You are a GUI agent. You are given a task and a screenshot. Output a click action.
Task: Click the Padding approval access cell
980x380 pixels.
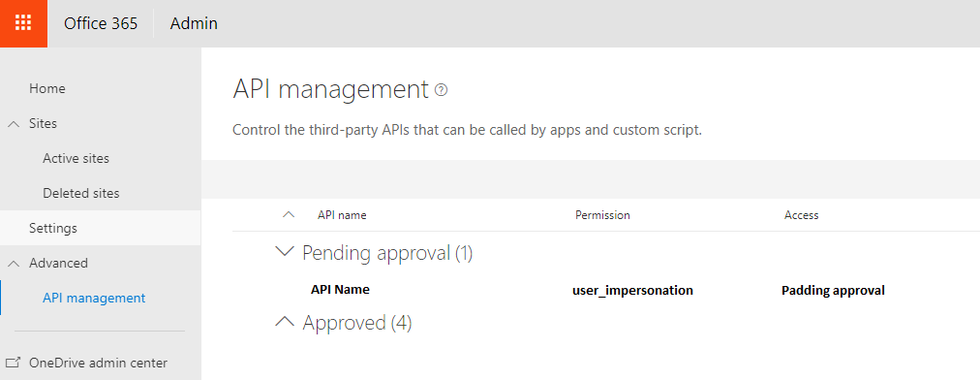[x=833, y=291]
